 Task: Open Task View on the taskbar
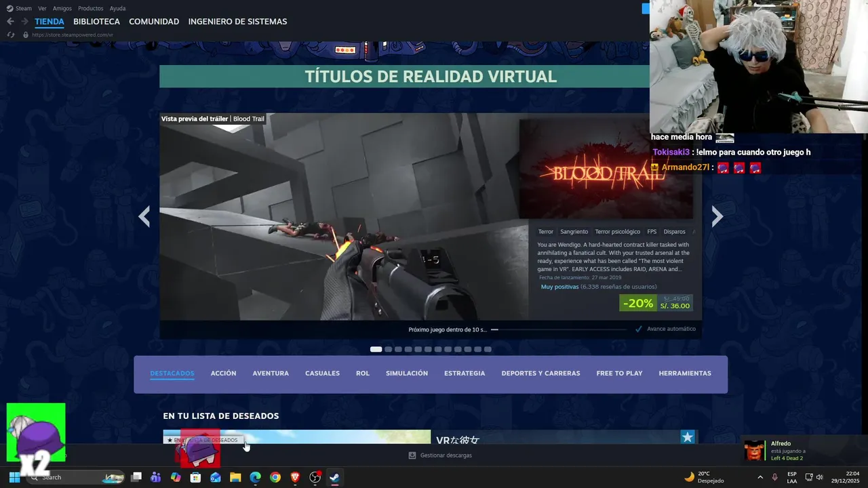tap(136, 477)
